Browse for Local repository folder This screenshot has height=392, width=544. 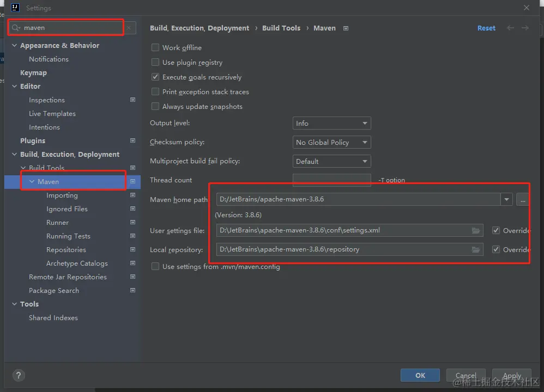coord(476,249)
